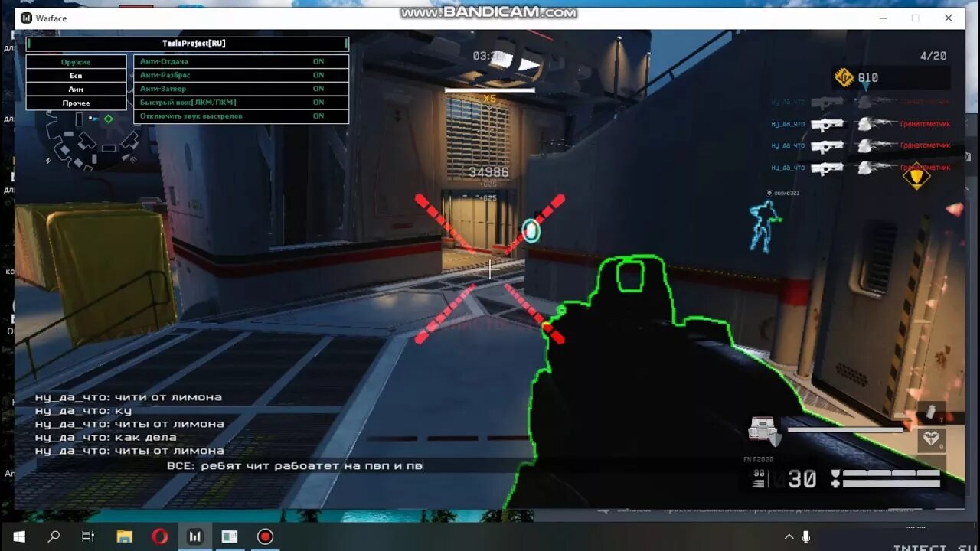Select the Оружие tab in cheat menu
The width and height of the screenshot is (980, 551).
point(76,62)
